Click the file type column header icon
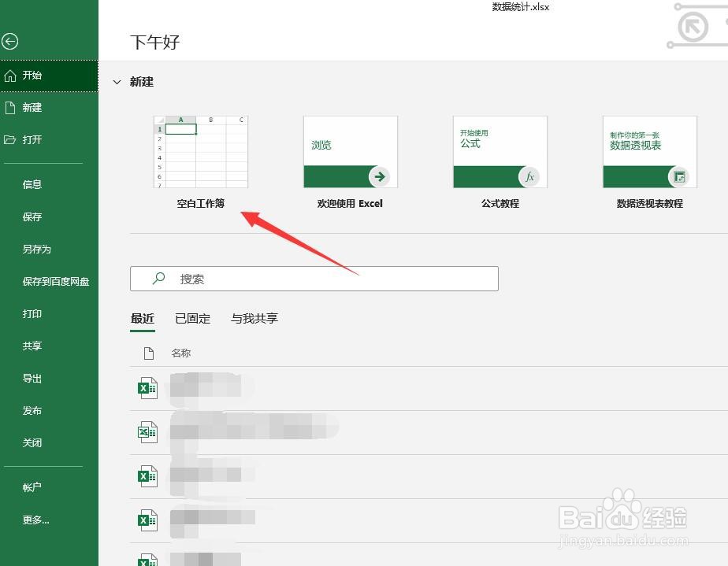This screenshot has width=728, height=566. pos(149,353)
